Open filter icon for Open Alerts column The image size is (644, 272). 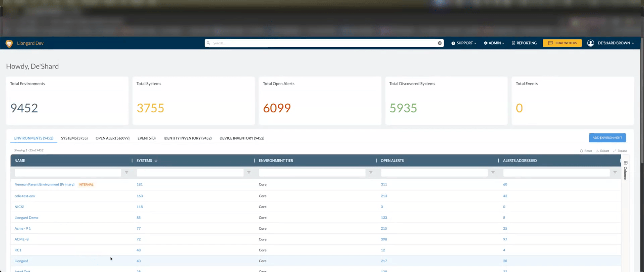click(493, 173)
